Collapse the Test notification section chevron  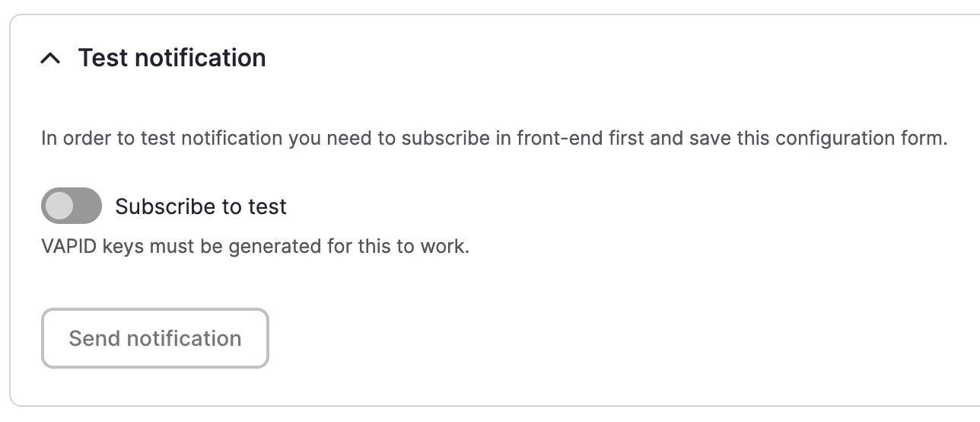50,59
